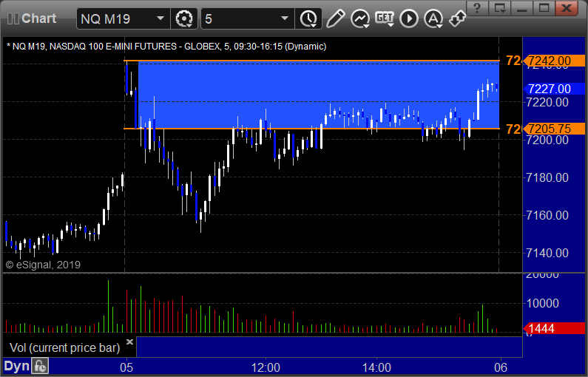
Task: Click the help question mark button
Action: click(477, 8)
